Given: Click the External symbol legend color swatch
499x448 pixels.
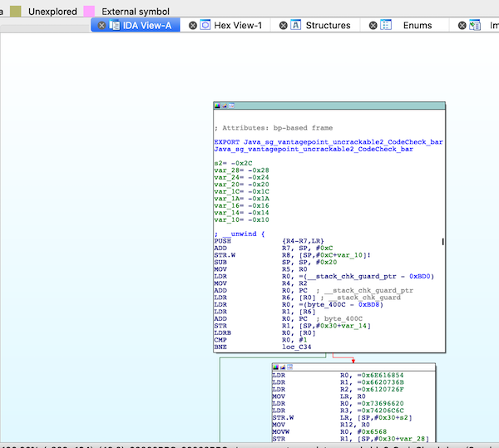Looking at the screenshot, I should 89,12.
